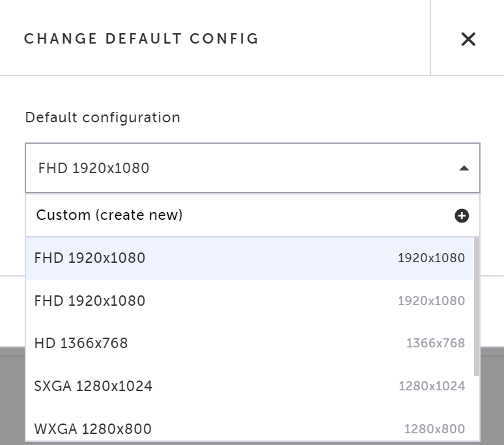Close the Change Default Config dialog
Image resolution: width=504 pixels, height=445 pixels.
pyautogui.click(x=468, y=39)
